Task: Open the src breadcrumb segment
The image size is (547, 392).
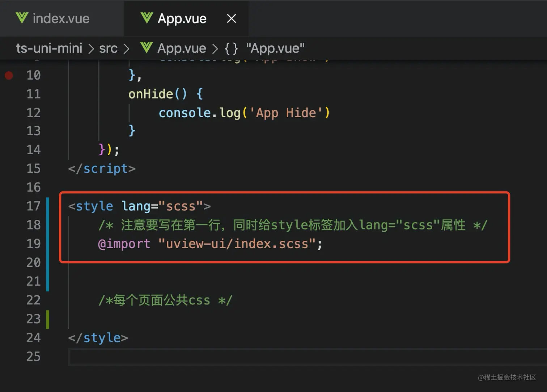Action: point(108,48)
